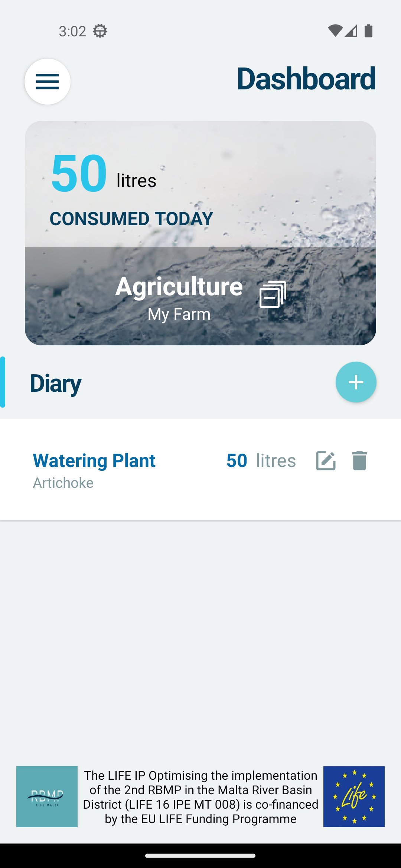Open the Watering Plant diary entry

[94, 461]
